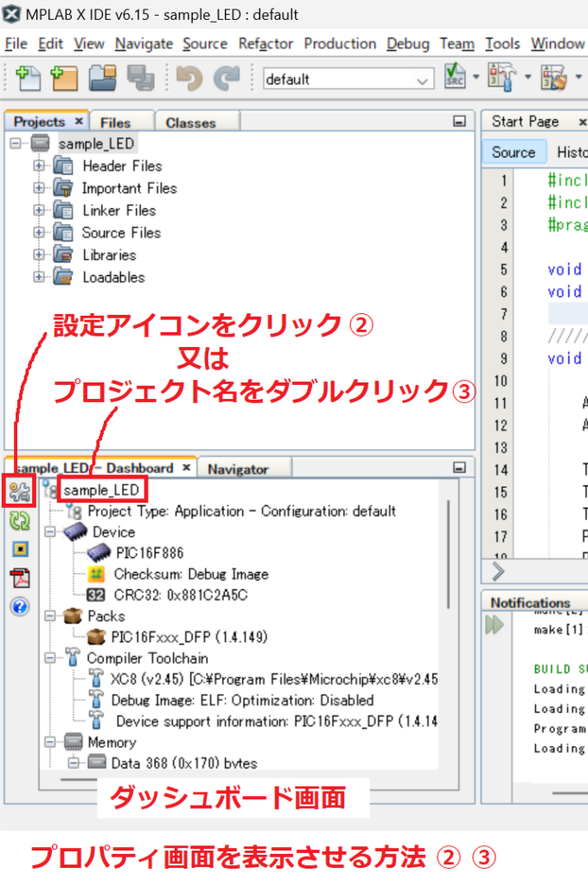This screenshot has width=588, height=886.
Task: Click the Undo arrow icon
Action: [189, 77]
